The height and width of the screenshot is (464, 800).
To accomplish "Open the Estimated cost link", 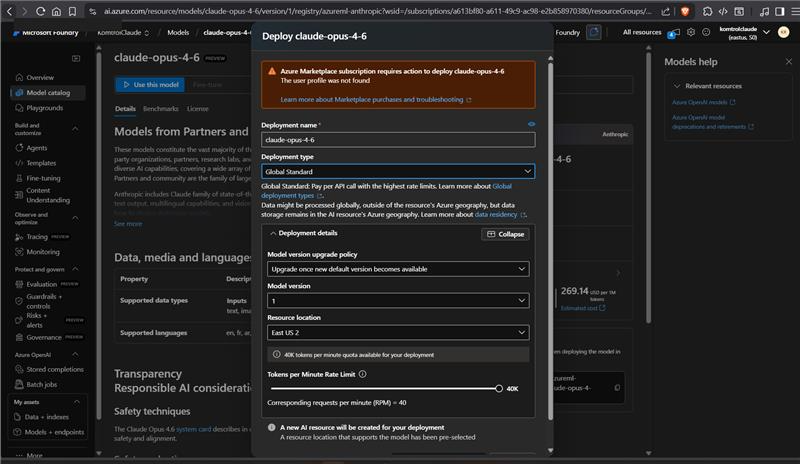I will coord(583,308).
